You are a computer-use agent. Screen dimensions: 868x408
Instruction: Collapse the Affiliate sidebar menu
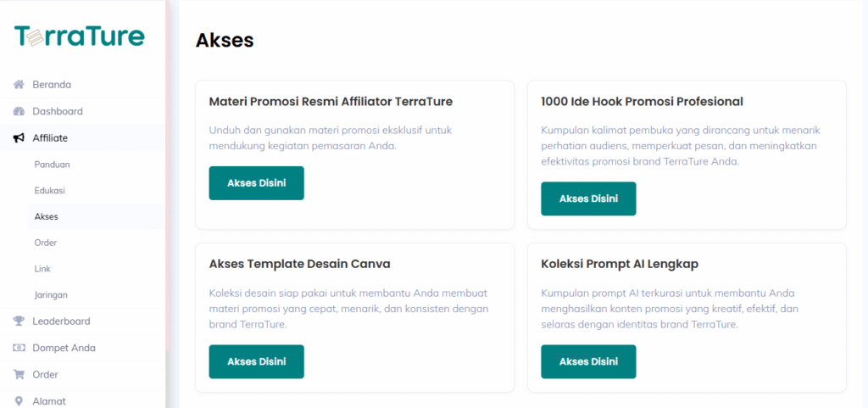[82, 138]
